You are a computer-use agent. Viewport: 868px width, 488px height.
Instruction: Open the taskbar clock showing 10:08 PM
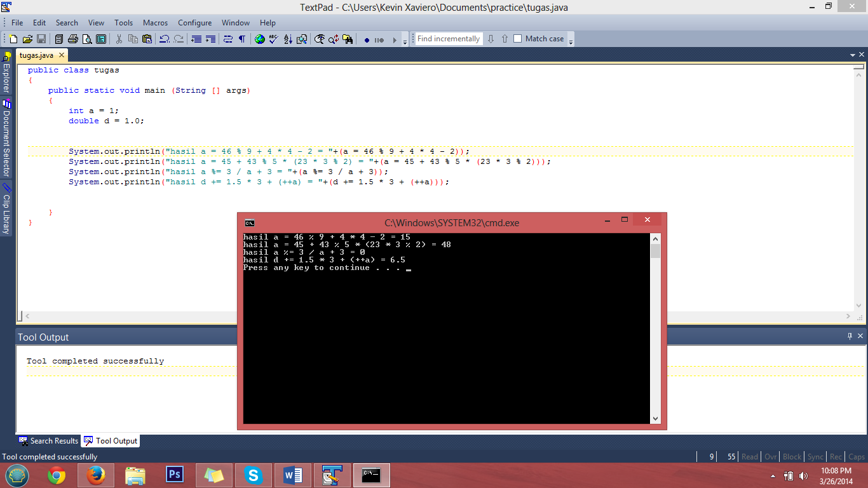[836, 476]
